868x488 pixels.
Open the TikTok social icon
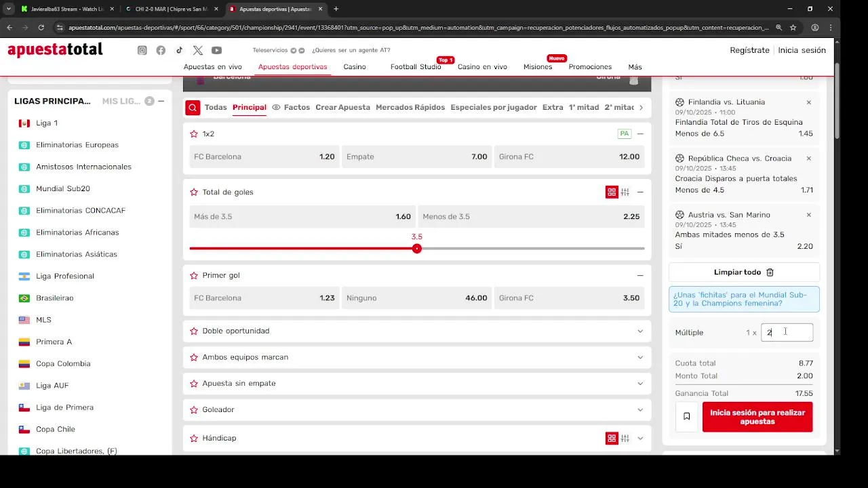coord(179,50)
